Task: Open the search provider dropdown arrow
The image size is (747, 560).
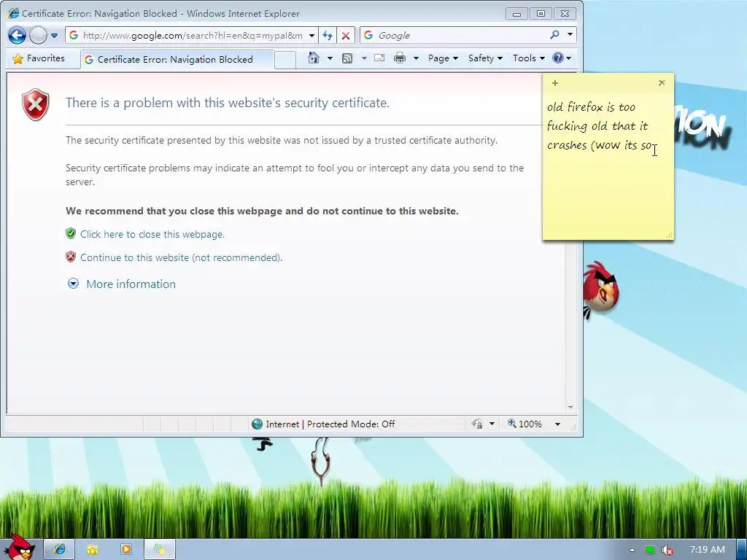Action: click(x=570, y=35)
